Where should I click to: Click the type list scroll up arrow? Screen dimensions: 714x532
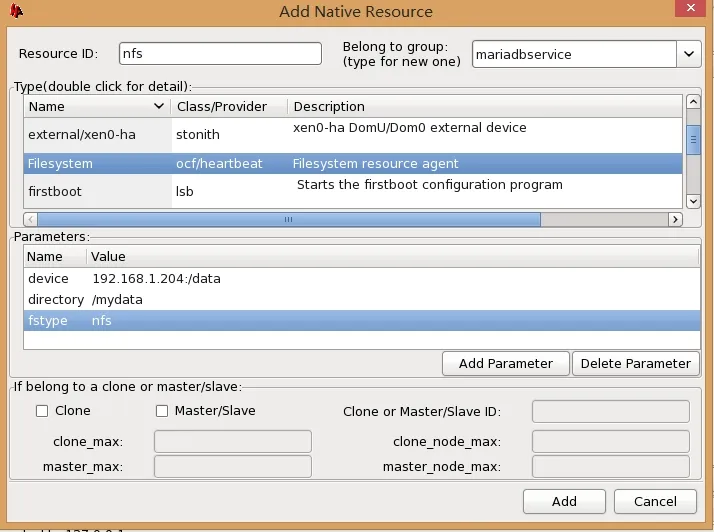point(693,102)
